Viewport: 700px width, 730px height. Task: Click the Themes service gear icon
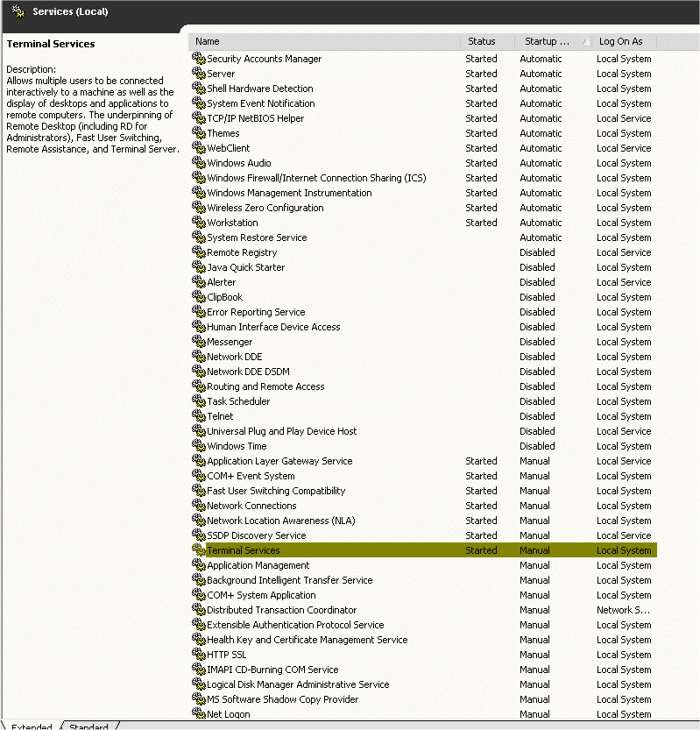coord(199,132)
